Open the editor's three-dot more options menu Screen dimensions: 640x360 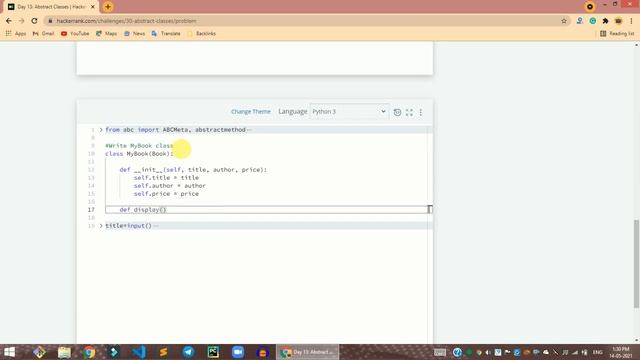(421, 112)
